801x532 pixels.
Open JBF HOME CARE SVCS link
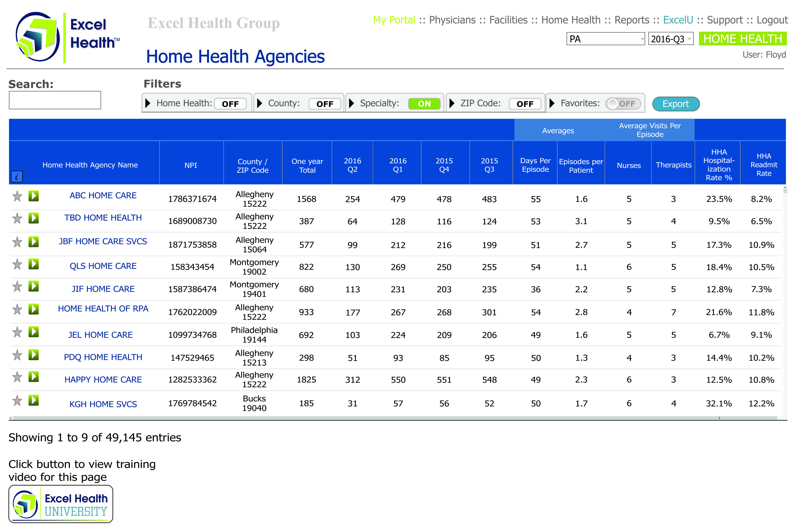click(x=103, y=242)
